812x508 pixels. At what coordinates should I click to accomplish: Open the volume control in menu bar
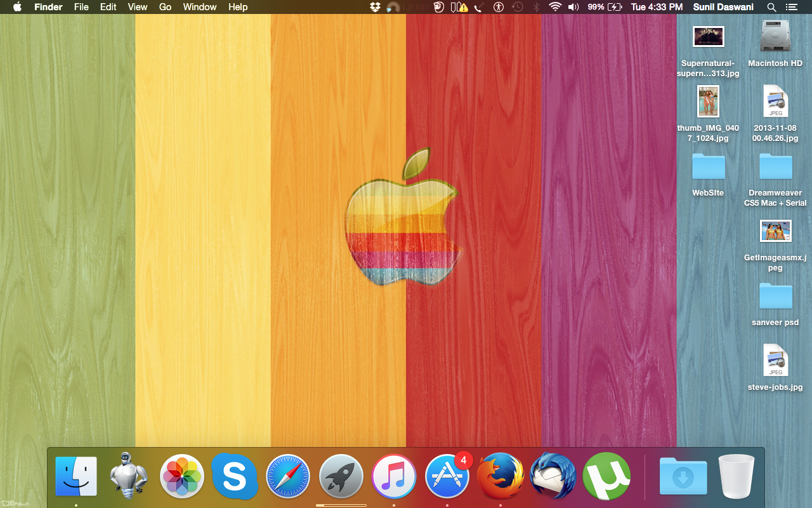[573, 7]
